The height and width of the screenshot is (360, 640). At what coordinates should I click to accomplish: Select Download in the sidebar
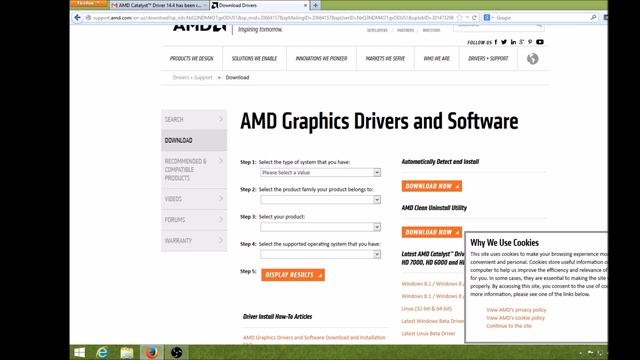[x=194, y=140]
